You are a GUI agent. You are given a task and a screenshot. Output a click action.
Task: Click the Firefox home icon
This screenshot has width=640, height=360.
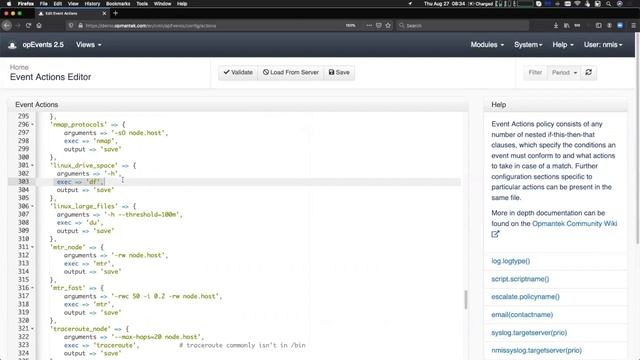click(39, 25)
